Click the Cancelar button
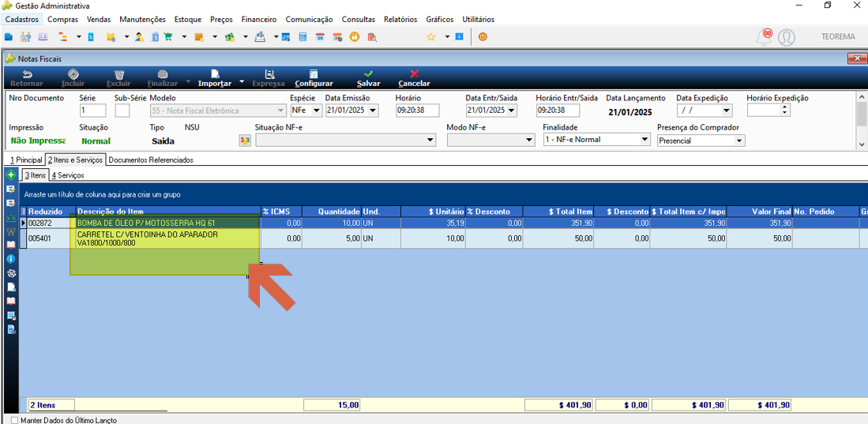Viewport: 868px width, 424px height. 414,79
